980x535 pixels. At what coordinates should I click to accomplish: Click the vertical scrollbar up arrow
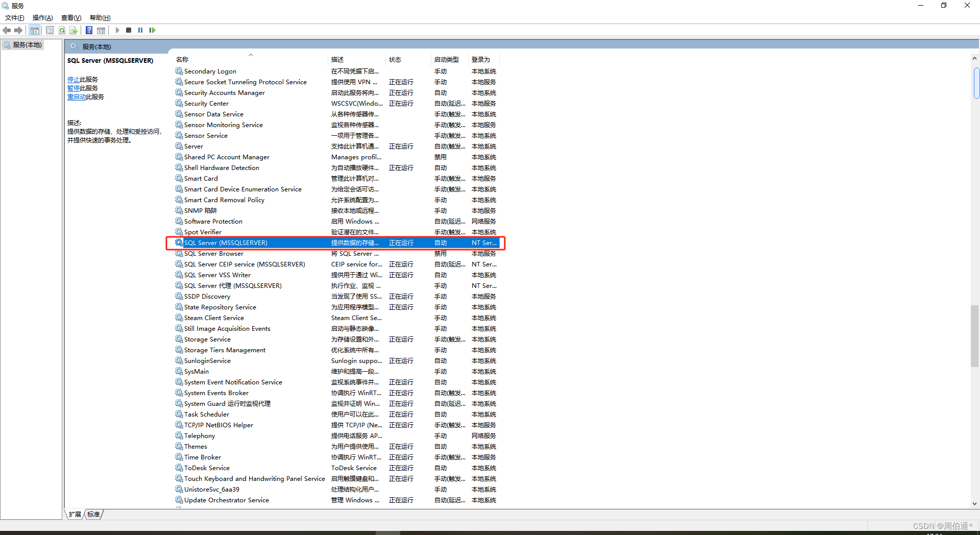coord(975,58)
